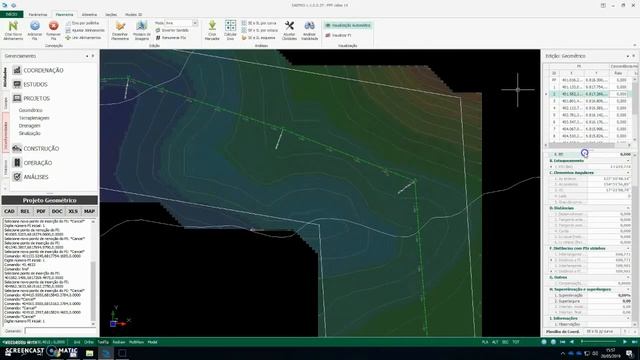Collapse F. Distâncias com PIs vizinhos group
The width and height of the screenshot is (640, 360).
pos(628,248)
